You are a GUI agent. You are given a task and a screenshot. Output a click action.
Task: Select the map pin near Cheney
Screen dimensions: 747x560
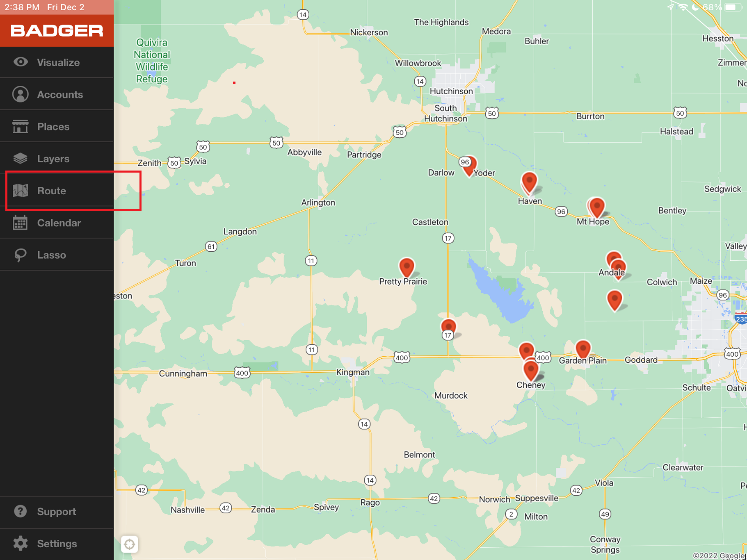pos(530,369)
